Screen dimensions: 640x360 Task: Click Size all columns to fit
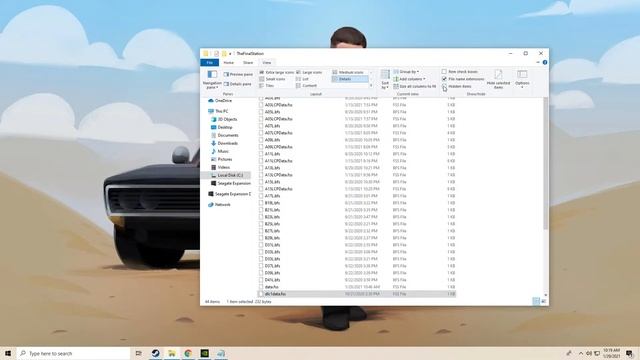click(x=415, y=87)
